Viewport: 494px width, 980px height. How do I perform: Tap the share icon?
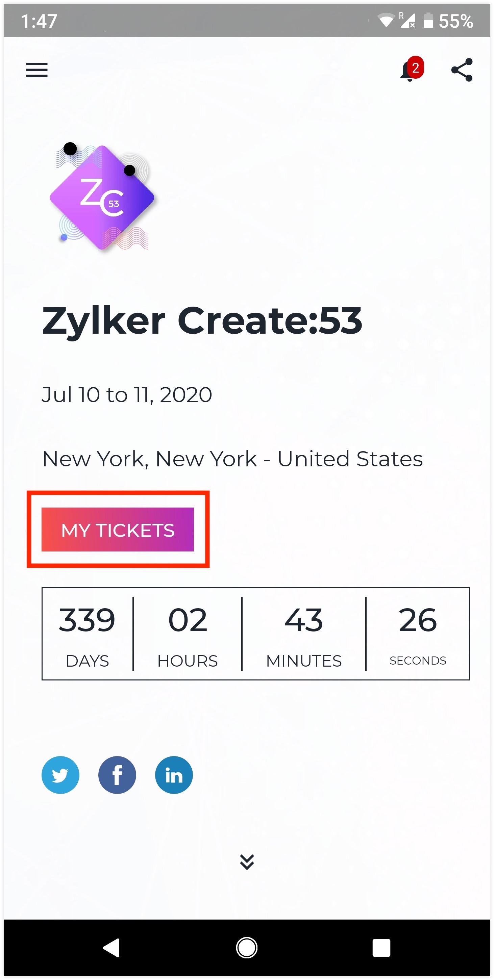pos(462,70)
